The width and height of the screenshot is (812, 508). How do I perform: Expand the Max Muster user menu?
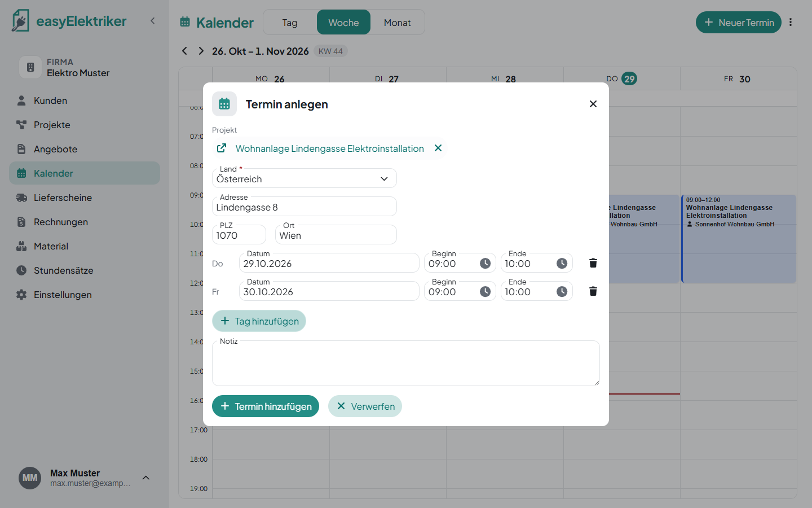point(146,478)
